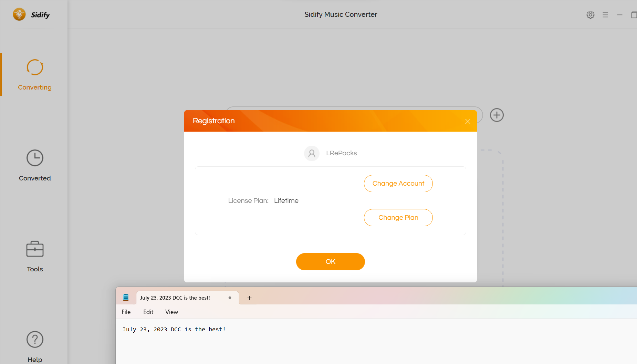Click the add plus circle button
Screen dimensions: 637x364
(497, 115)
